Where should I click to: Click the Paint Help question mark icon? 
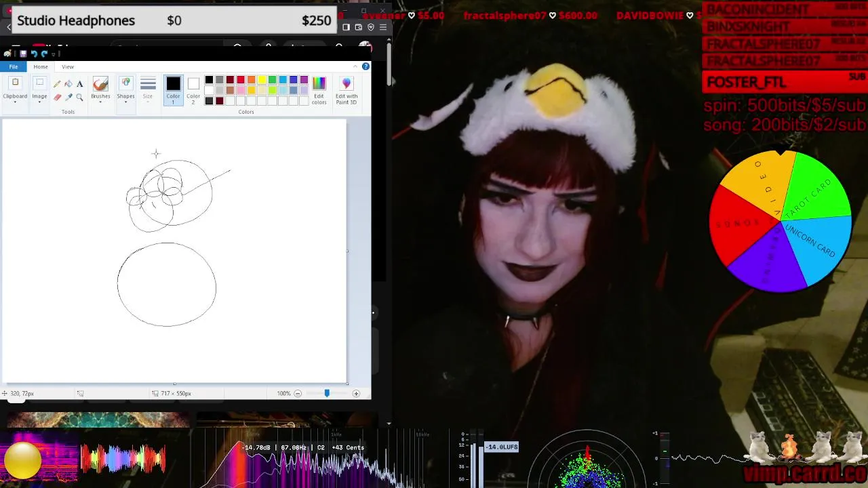(x=366, y=66)
